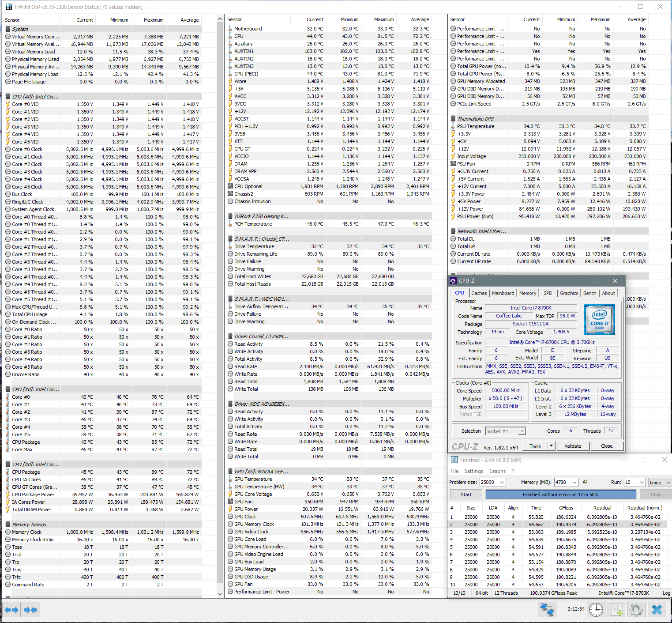Open the Graphs menu in LinX

click(497, 471)
